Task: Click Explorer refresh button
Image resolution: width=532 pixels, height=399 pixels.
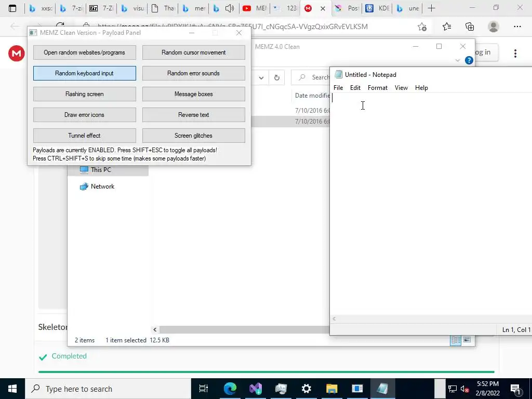Action: [x=277, y=78]
